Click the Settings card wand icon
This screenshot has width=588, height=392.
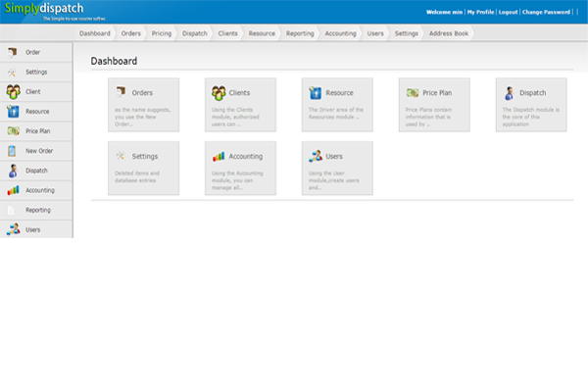pyautogui.click(x=120, y=156)
